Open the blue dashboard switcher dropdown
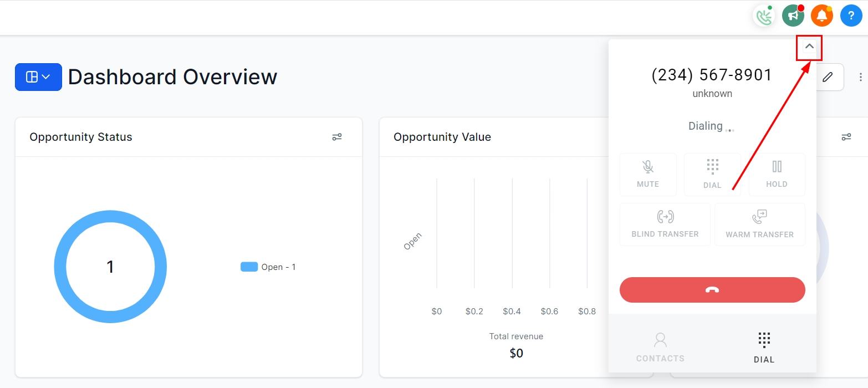Screen dimensions: 868x388 click(x=38, y=77)
